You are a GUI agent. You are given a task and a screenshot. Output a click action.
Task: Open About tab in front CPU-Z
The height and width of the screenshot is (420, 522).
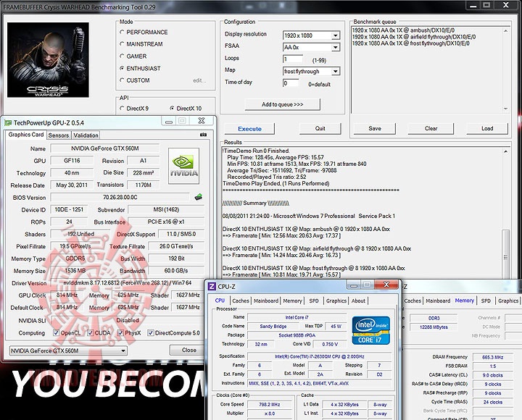358,301
